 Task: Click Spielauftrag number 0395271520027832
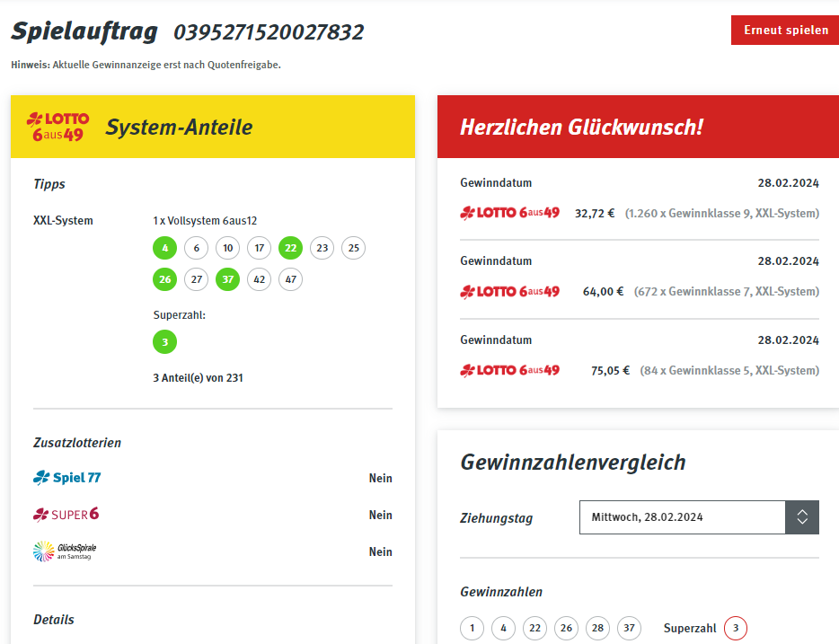269,32
